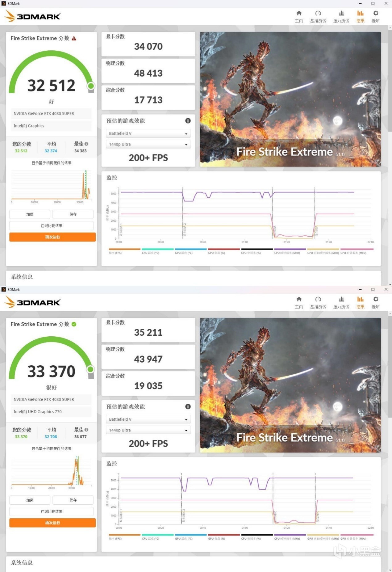
Task: Click orange 再次运行 button in the 32 512 window
Action: coord(52,237)
